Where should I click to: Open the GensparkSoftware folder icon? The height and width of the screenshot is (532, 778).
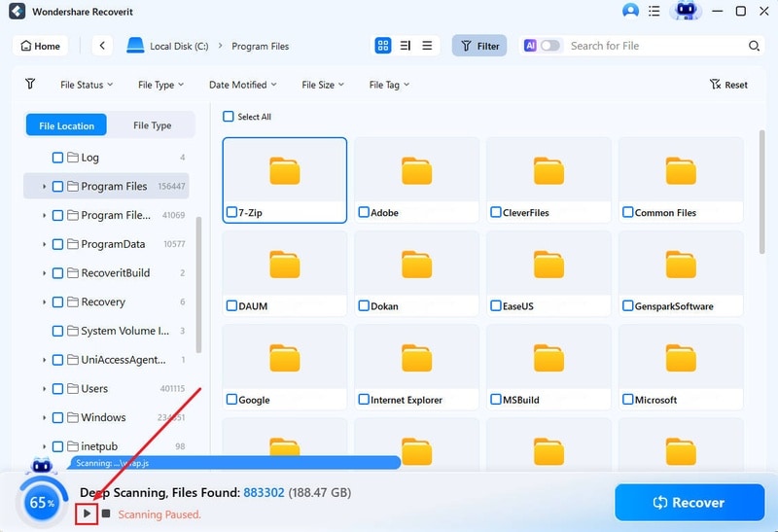click(681, 264)
